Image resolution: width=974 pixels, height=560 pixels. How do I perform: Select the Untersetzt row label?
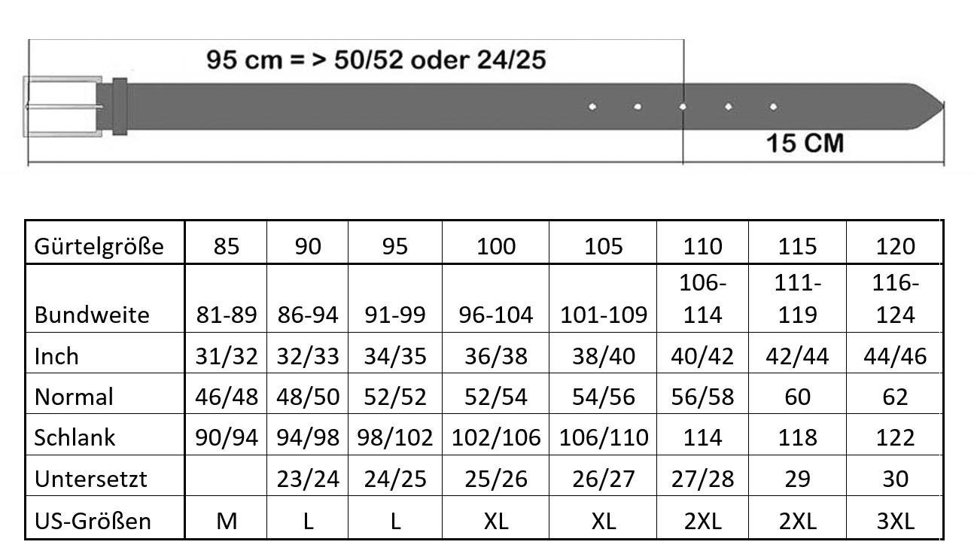pyautogui.click(x=90, y=478)
